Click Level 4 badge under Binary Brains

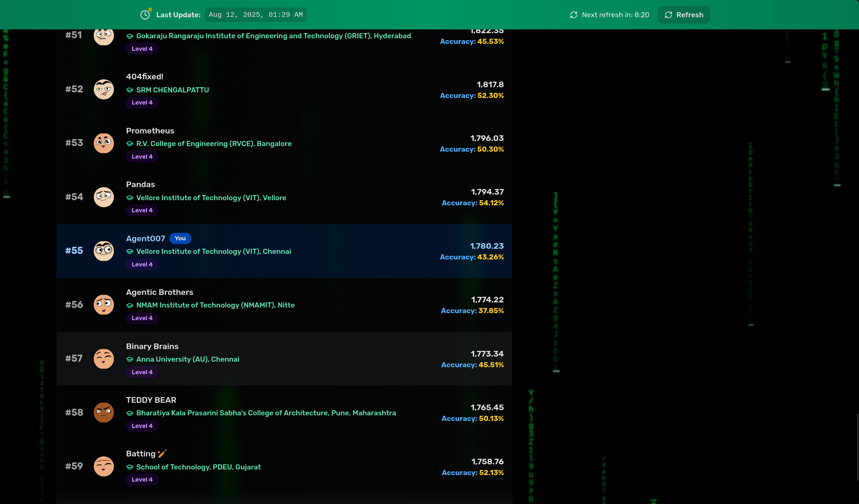[142, 372]
